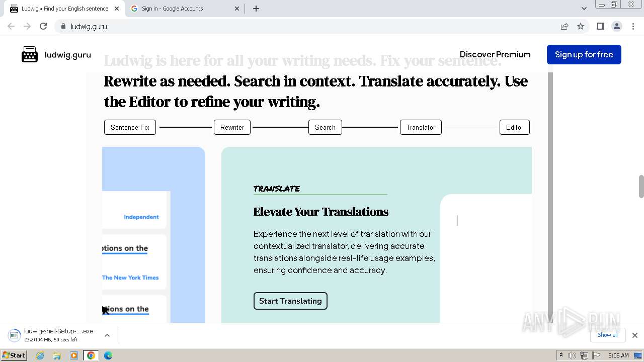Viewport: 644px width, 362px height.
Task: Open the Chrome profile avatar
Action: [617, 26]
